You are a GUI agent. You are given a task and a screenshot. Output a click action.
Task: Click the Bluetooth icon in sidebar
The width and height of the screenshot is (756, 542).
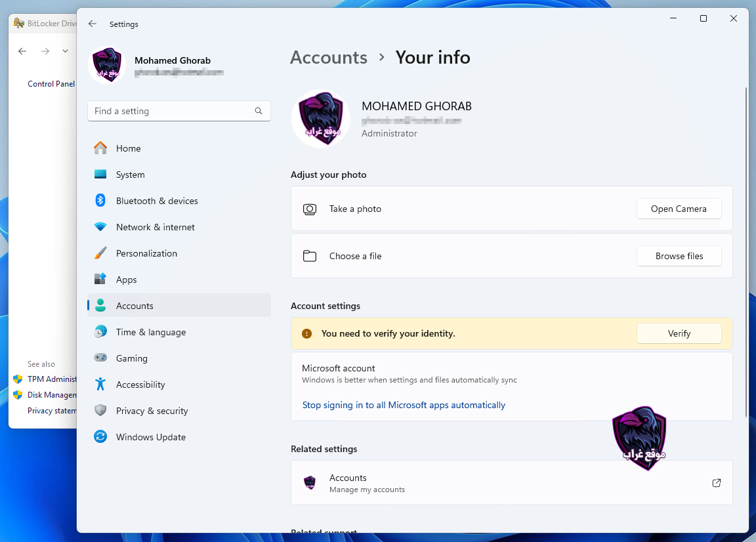100,200
